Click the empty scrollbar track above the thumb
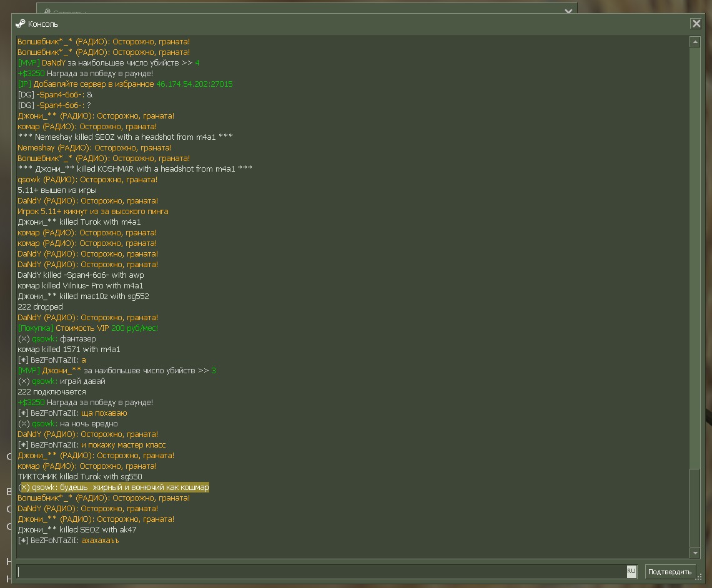 click(695, 250)
